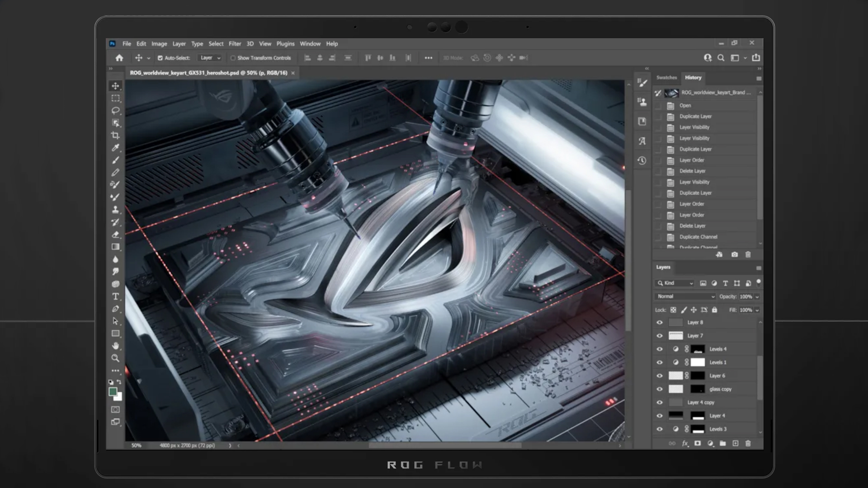The width and height of the screenshot is (868, 488).
Task: Enable Show Transform Controls checkbox
Action: (233, 58)
